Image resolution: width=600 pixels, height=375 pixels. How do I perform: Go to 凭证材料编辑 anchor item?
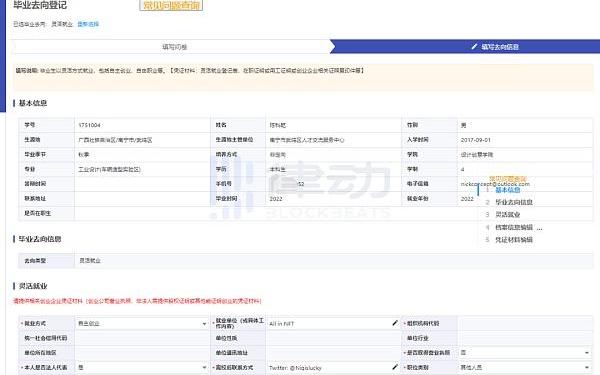(x=514, y=240)
